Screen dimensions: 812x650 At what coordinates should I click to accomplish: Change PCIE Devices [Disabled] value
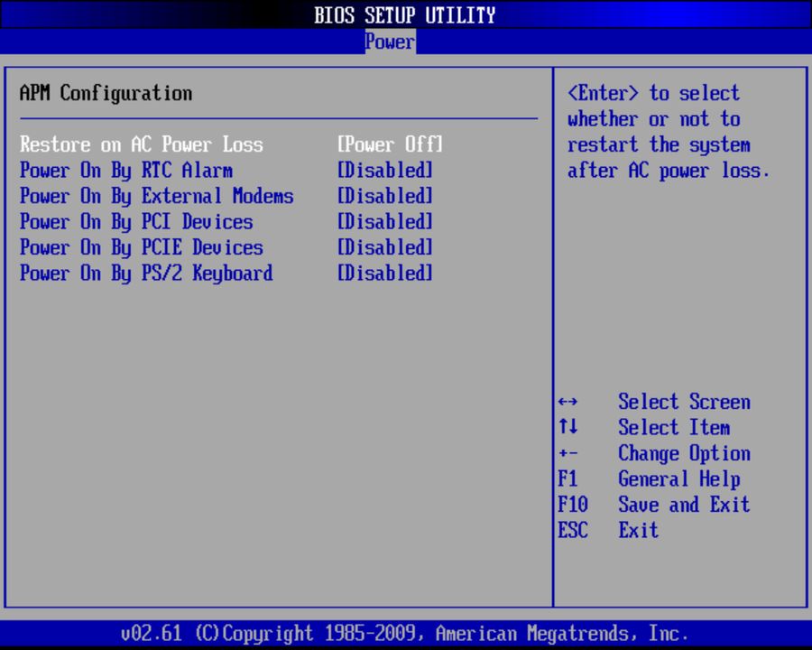pyautogui.click(x=384, y=247)
